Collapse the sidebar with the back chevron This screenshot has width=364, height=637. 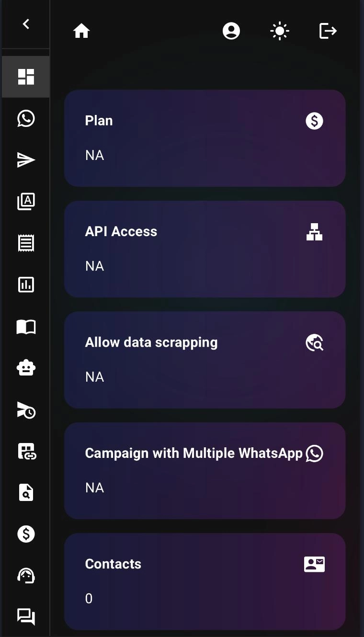click(26, 24)
